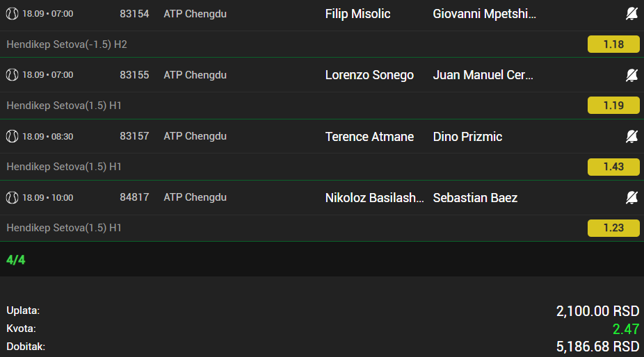
Task: Click Hendikep Setova(-1.5) H2 bet row
Action: point(322,44)
